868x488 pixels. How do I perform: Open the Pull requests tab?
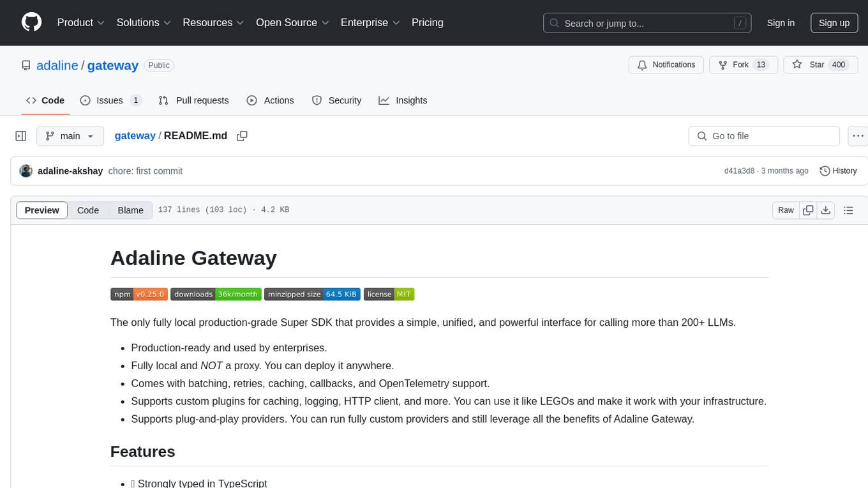click(193, 100)
